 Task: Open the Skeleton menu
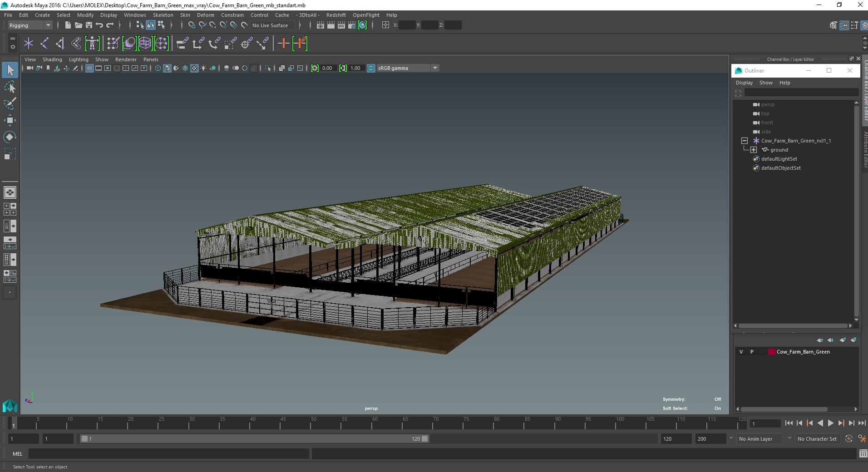163,15
